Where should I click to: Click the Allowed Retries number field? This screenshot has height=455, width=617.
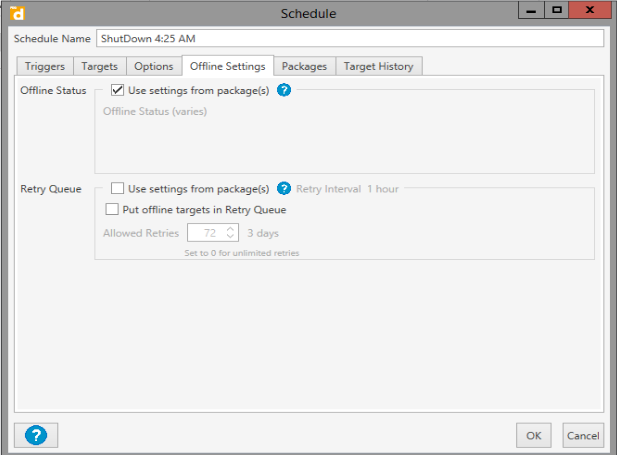(x=203, y=233)
